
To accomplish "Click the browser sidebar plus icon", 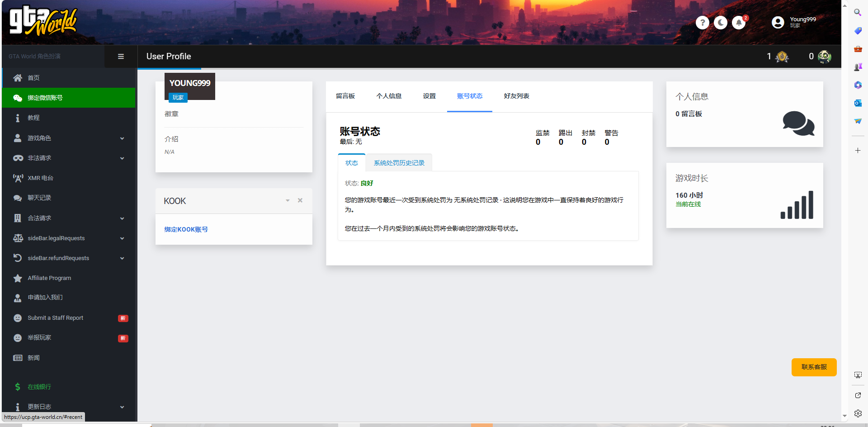I will click(858, 150).
